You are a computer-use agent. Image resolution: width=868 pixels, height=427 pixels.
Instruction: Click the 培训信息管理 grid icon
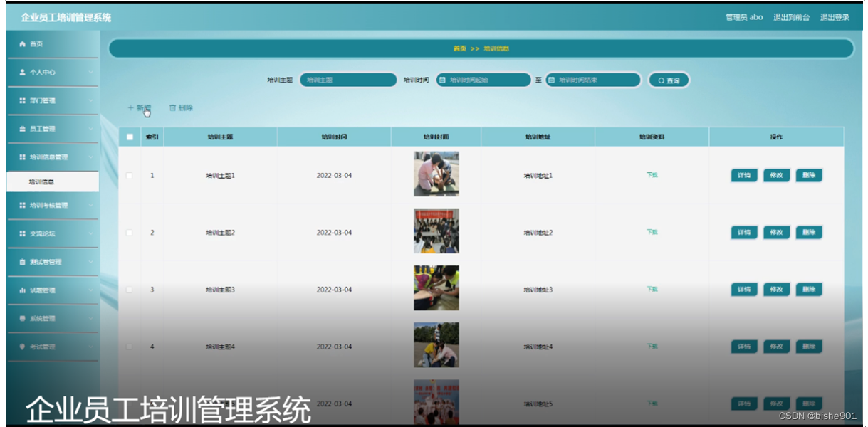(x=22, y=157)
